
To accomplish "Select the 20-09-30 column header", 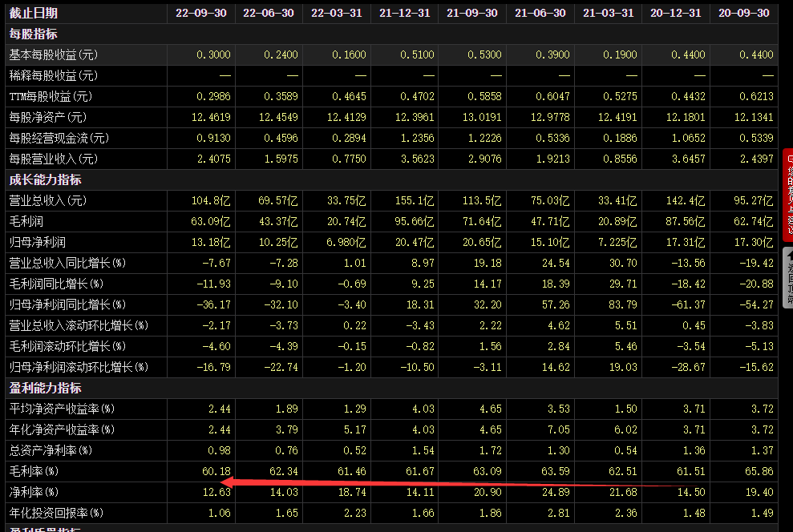I will click(744, 13).
